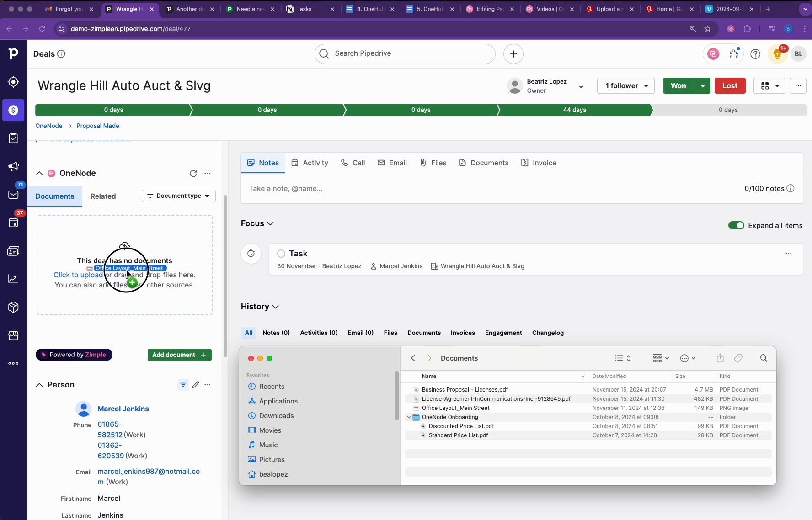
Task: Mark Task as done circle
Action: 281,254
